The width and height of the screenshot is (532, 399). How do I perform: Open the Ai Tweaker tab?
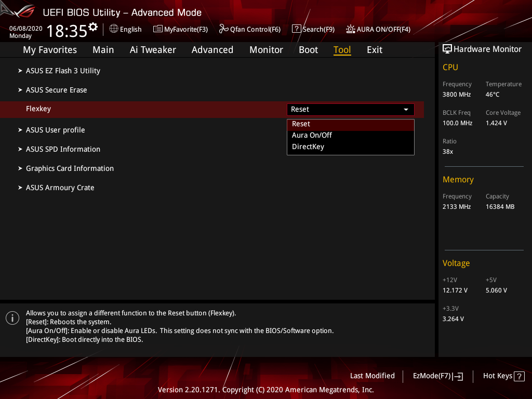[153, 50]
